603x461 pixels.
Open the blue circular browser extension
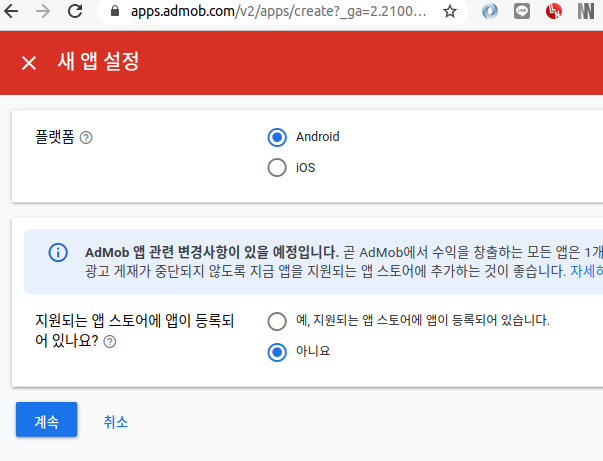[x=490, y=11]
